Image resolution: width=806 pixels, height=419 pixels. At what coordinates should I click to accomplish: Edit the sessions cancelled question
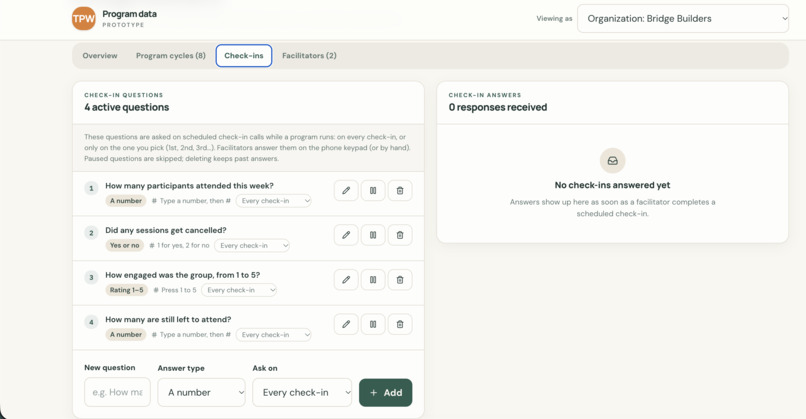point(346,235)
